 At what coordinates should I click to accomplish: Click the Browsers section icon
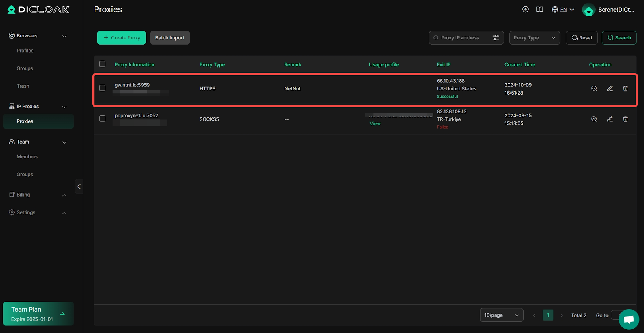tap(12, 36)
